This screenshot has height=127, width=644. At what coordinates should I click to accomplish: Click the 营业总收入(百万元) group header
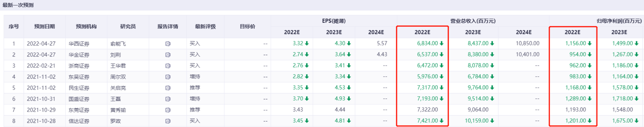tap(473, 21)
